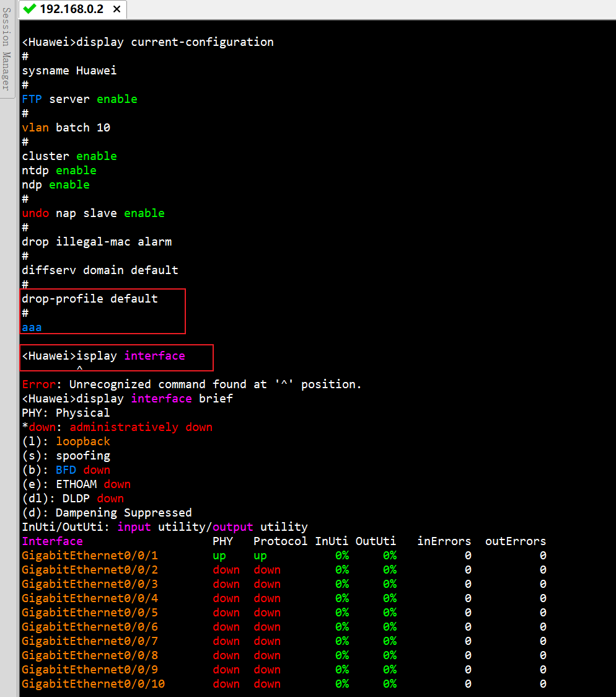Close the 192.168.0.2 session tab
616x697 pixels.
pos(117,9)
